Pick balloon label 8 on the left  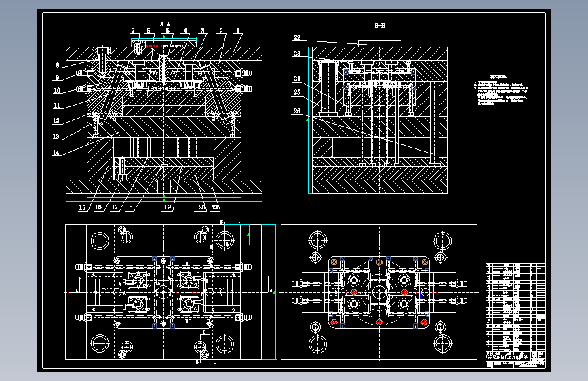pyautogui.click(x=58, y=65)
